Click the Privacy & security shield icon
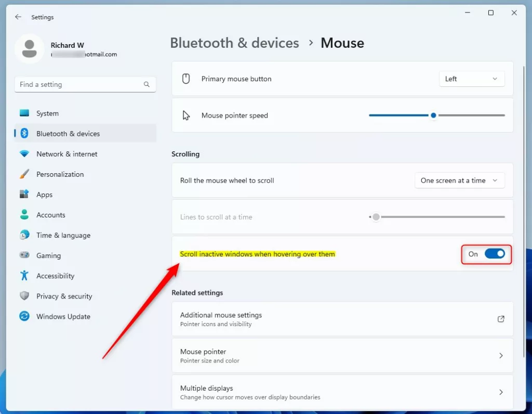The height and width of the screenshot is (414, 532). [x=24, y=296]
